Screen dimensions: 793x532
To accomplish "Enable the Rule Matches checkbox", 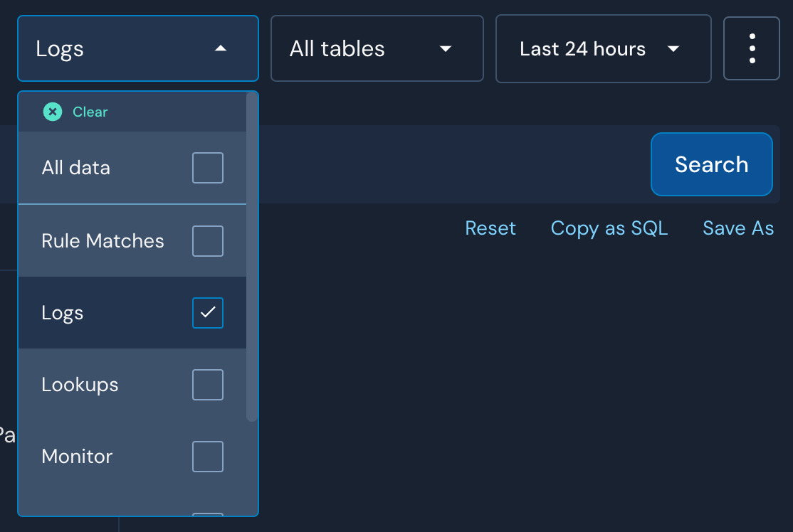I will click(x=207, y=240).
